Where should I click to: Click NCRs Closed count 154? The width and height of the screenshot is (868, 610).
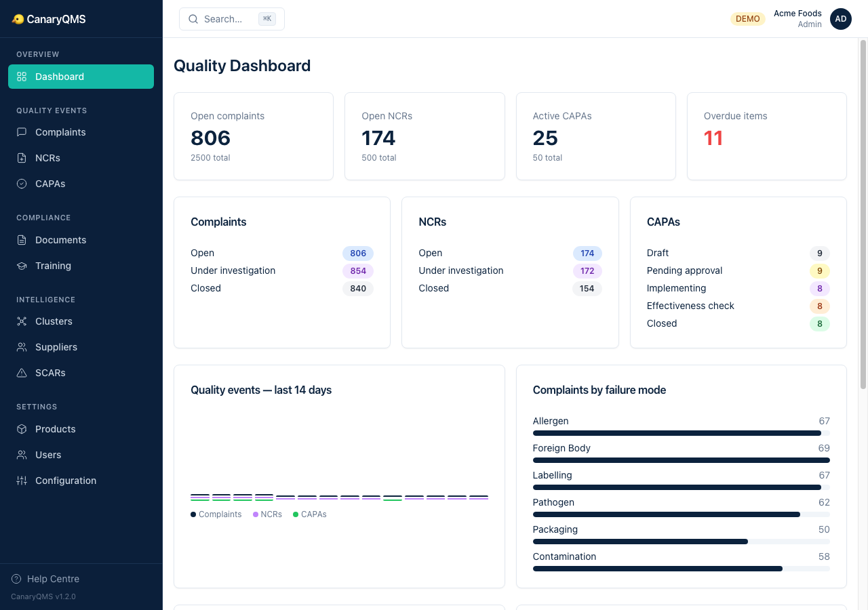(587, 288)
